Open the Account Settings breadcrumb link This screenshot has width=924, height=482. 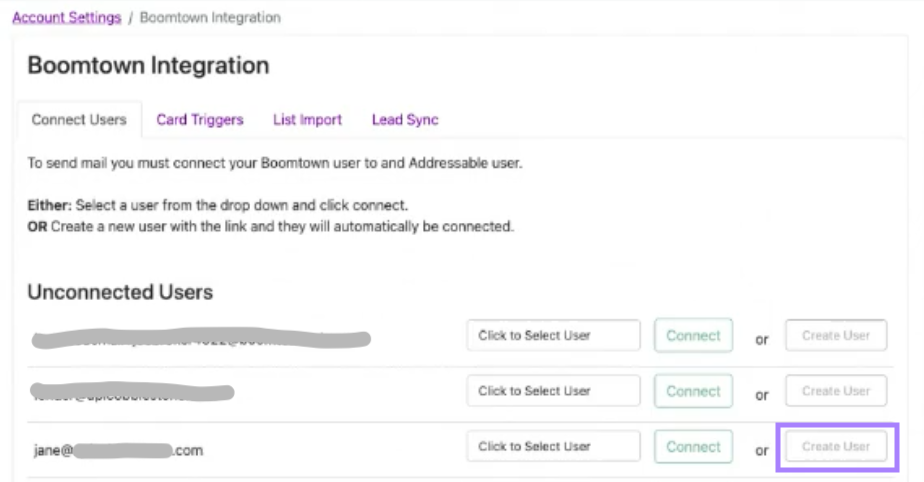[x=66, y=18]
